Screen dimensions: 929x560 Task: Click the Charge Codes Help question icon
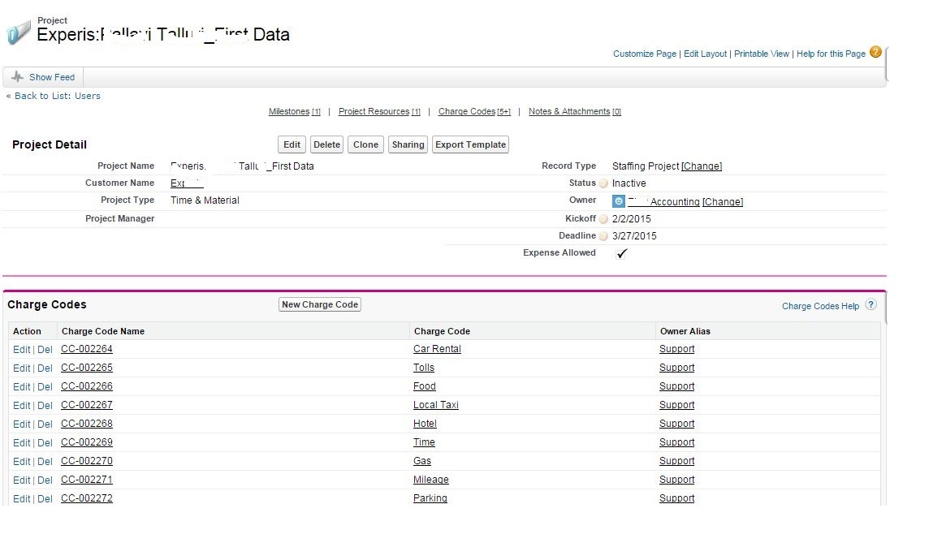[x=871, y=305]
